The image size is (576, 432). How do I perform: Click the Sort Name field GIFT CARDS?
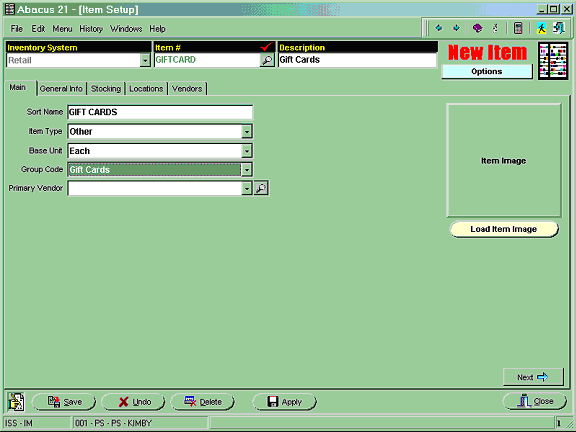pyautogui.click(x=160, y=112)
